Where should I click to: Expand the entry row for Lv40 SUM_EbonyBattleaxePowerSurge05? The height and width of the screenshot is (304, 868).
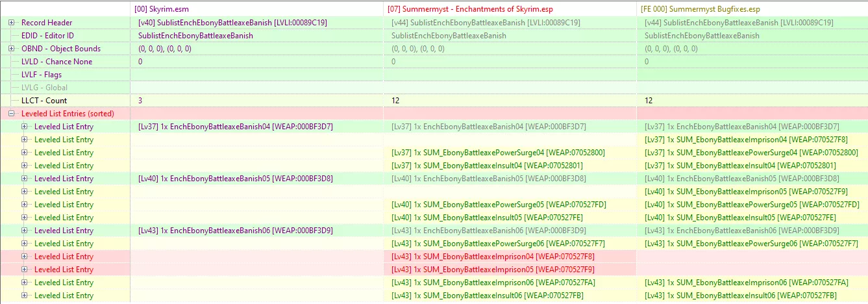(x=24, y=205)
